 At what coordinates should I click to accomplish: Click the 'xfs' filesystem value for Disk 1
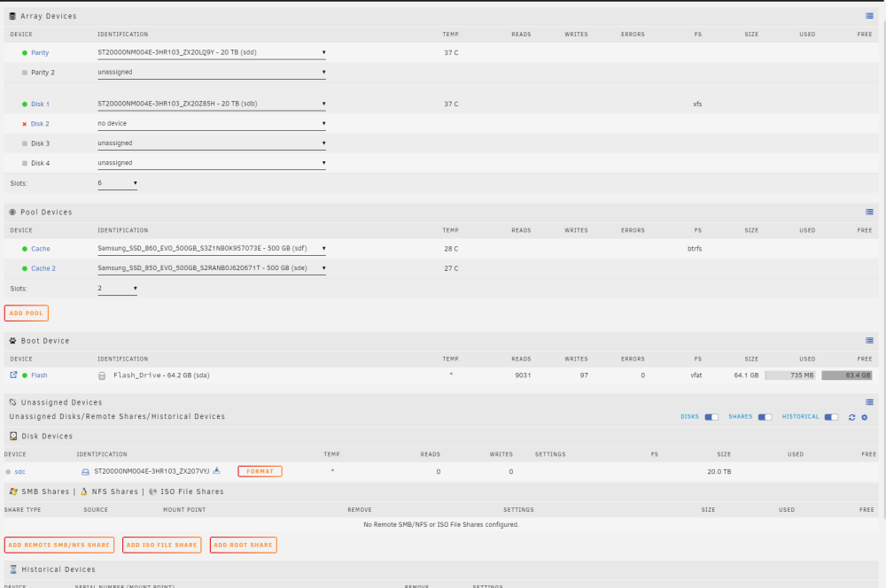(x=697, y=104)
